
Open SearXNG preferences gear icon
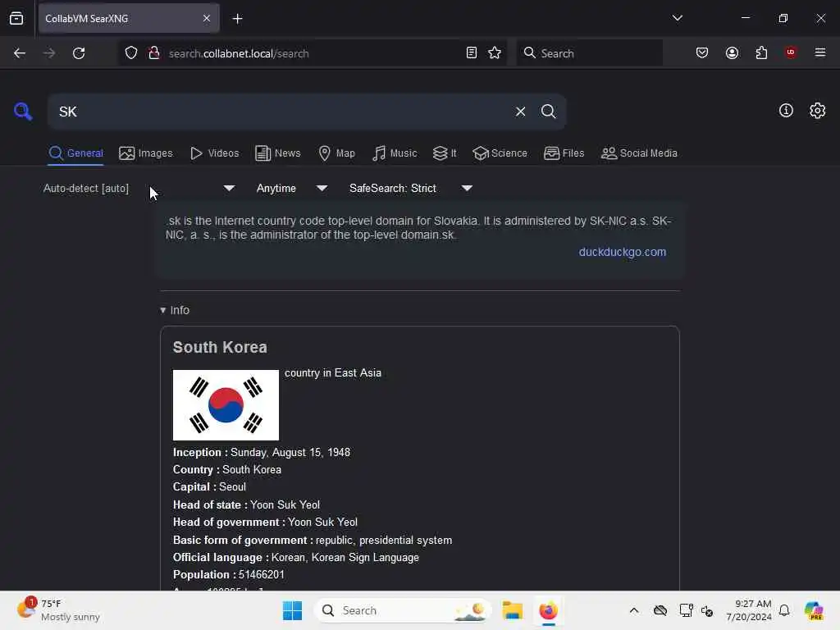click(x=817, y=111)
